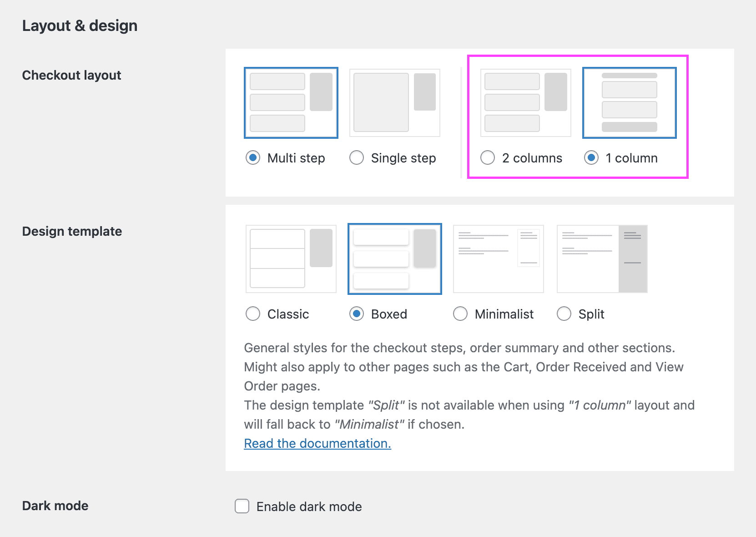
Task: Click the Boxed design template preview
Action: [394, 258]
